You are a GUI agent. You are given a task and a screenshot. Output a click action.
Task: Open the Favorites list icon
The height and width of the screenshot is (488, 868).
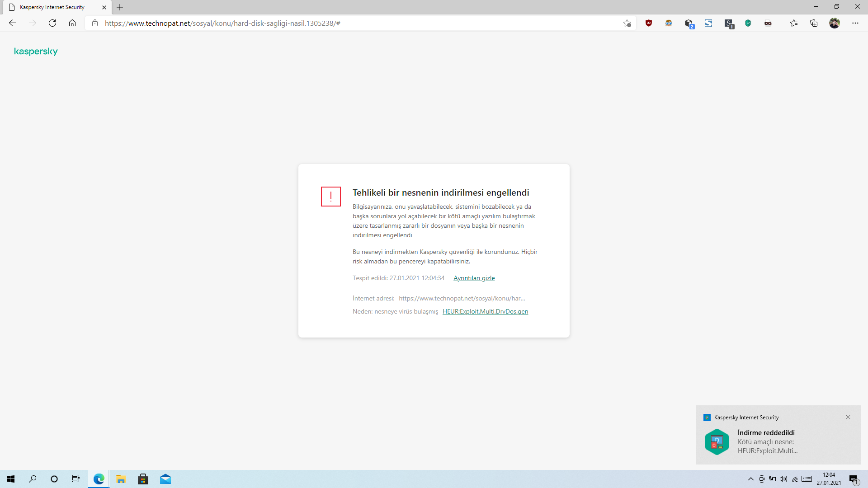tap(794, 23)
